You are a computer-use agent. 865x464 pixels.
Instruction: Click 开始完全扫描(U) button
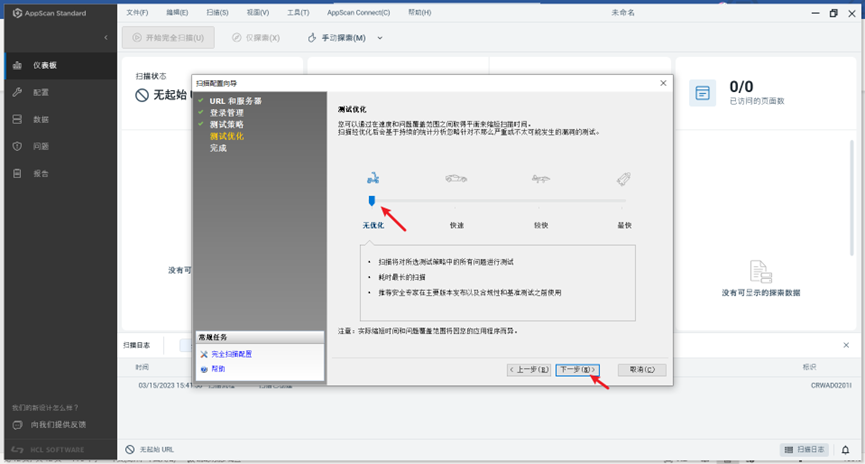point(168,38)
